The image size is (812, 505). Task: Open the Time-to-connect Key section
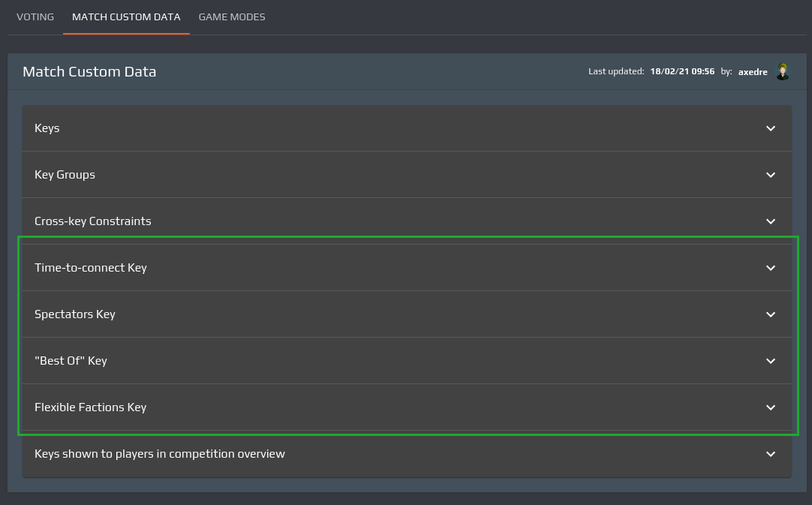pyautogui.click(x=91, y=268)
